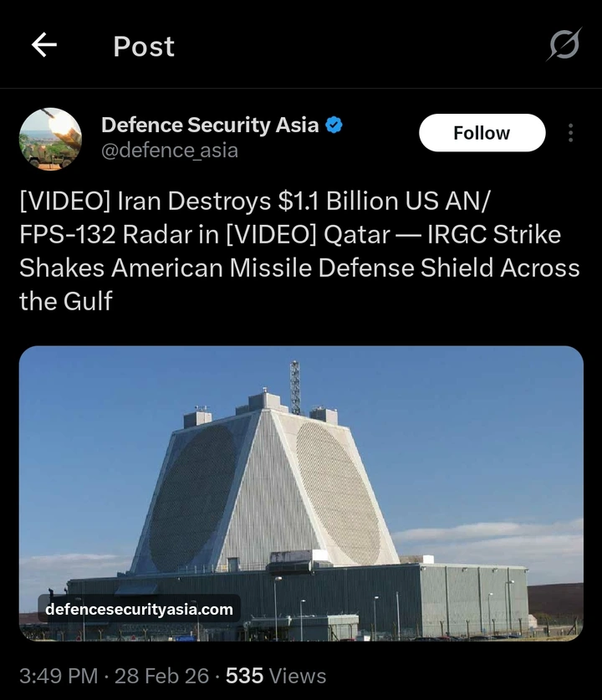Open the @defence_asia handle link
602x700 pixels.
(170, 151)
